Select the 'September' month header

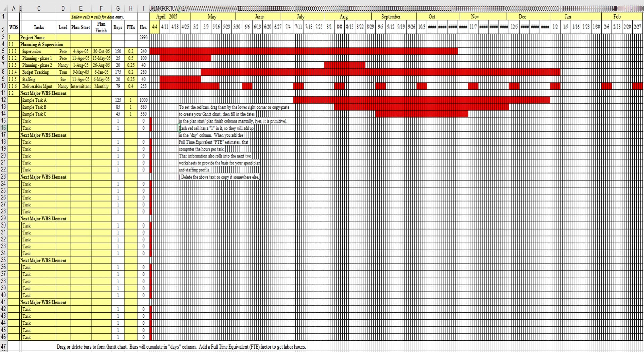pyautogui.click(x=394, y=17)
